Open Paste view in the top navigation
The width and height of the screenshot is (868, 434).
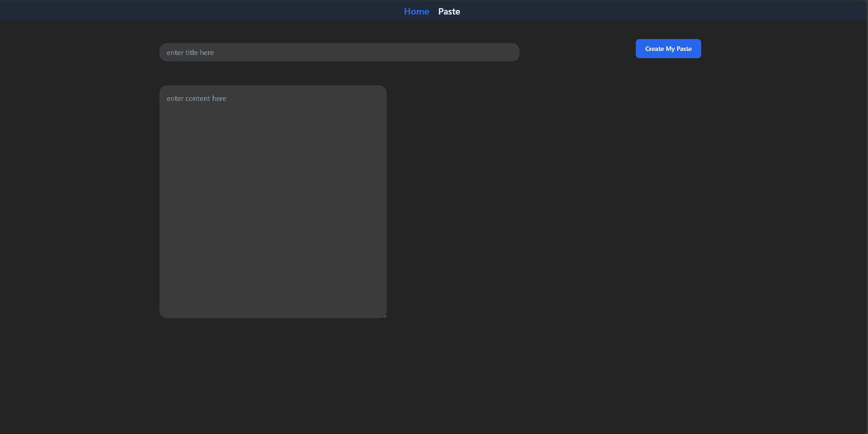click(449, 11)
